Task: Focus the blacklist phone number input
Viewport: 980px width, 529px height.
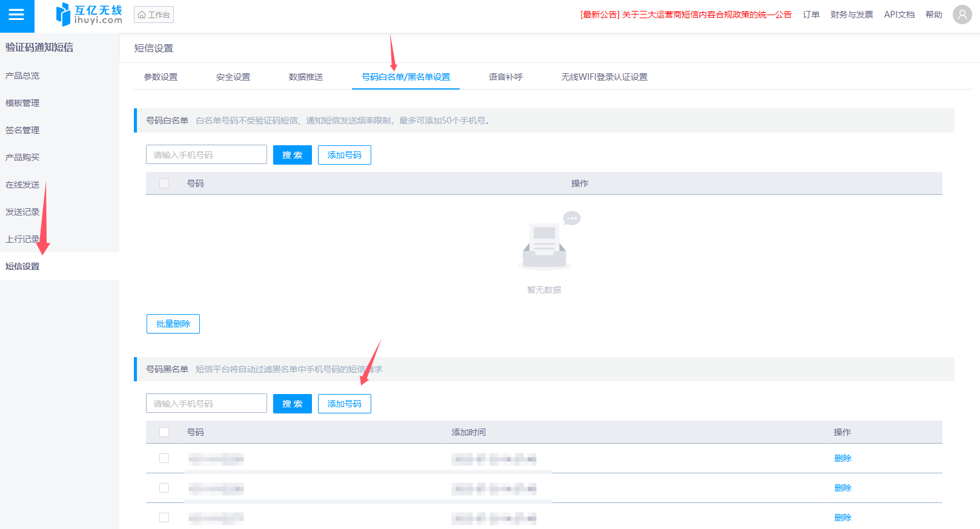Action: click(206, 404)
